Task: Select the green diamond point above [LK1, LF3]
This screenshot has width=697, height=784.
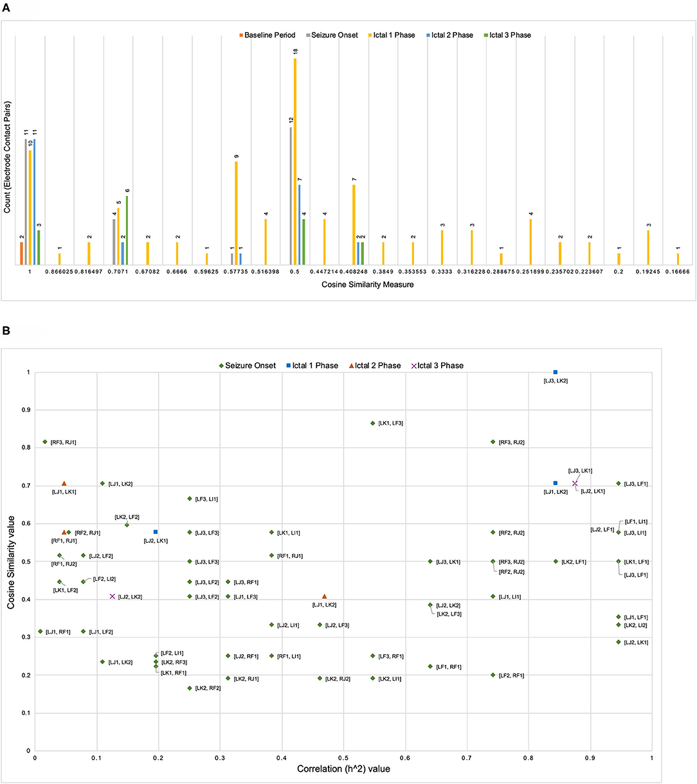Action: click(x=373, y=423)
